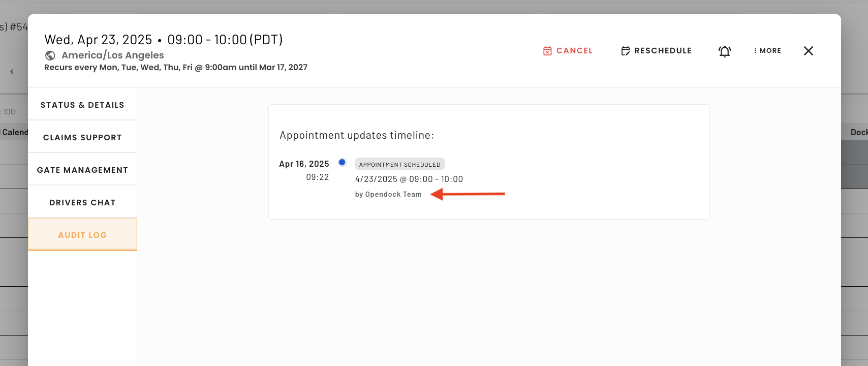
Task: Click the recurrence rule text line
Action: pyautogui.click(x=176, y=68)
